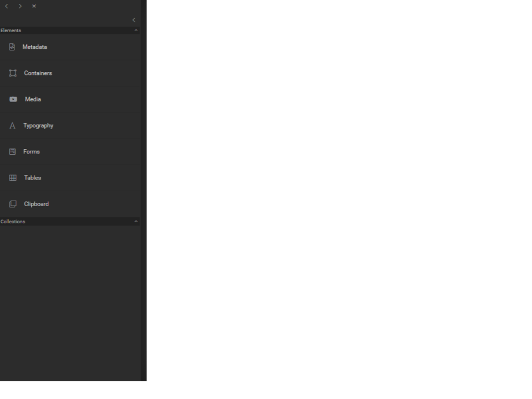Viewport: 532px width, 399px height.
Task: Collapse the sidebar with the chevron
Action: [134, 20]
